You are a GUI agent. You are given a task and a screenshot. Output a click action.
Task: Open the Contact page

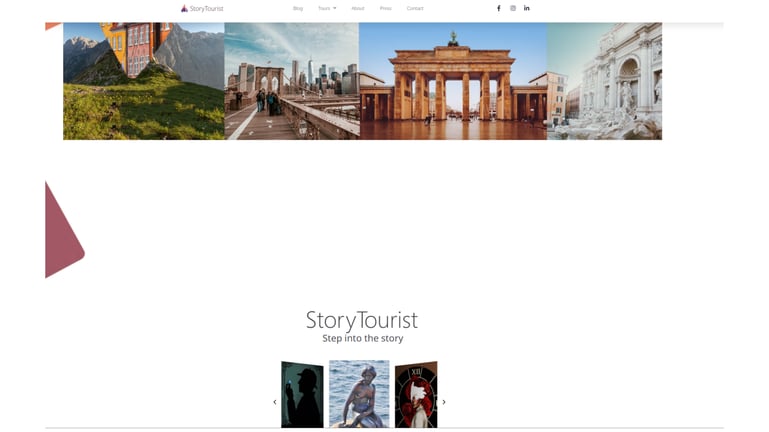[415, 8]
